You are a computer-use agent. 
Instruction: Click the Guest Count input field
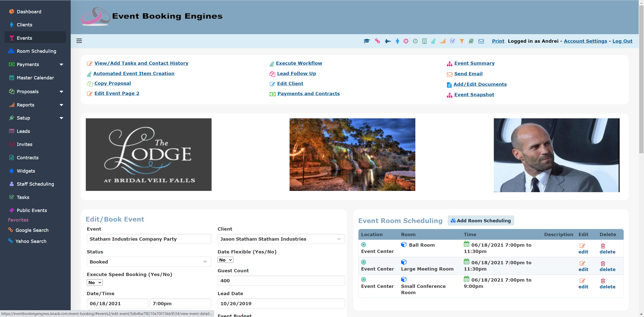(281, 281)
